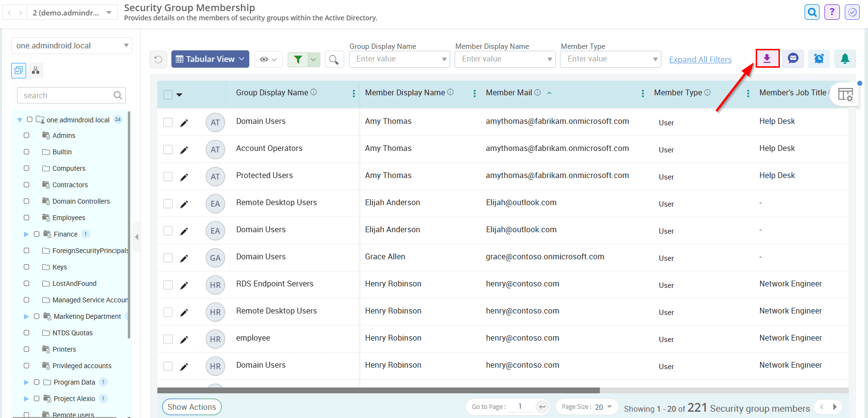This screenshot has width=868, height=418.
Task: Select NTDS Quotas in tree
Action: (73, 333)
